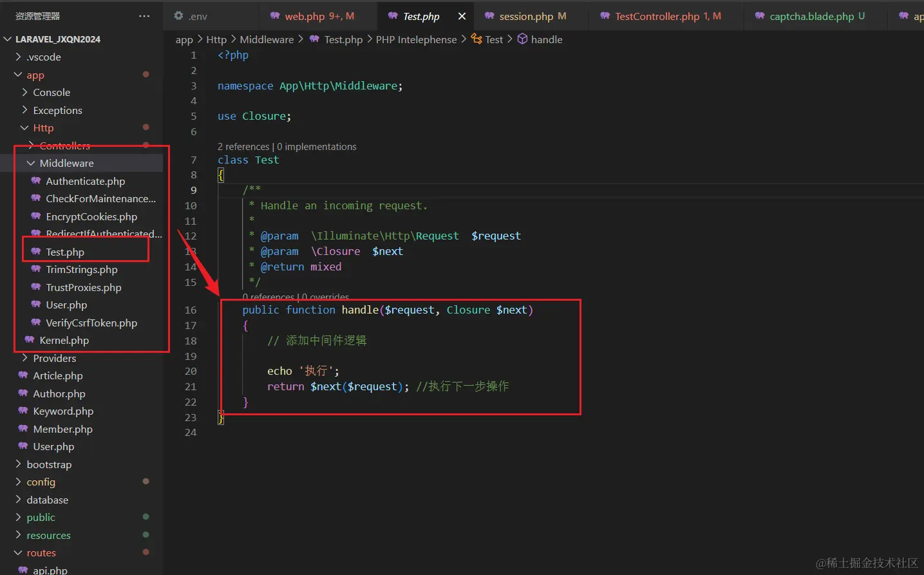
Task: Click the PHP file icon beside Author.php
Action: [x=23, y=393]
